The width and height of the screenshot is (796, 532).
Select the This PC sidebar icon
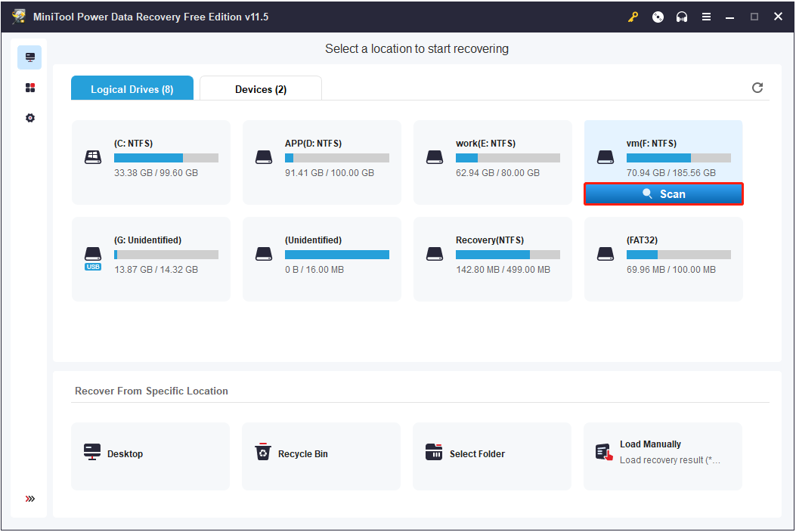coord(29,57)
